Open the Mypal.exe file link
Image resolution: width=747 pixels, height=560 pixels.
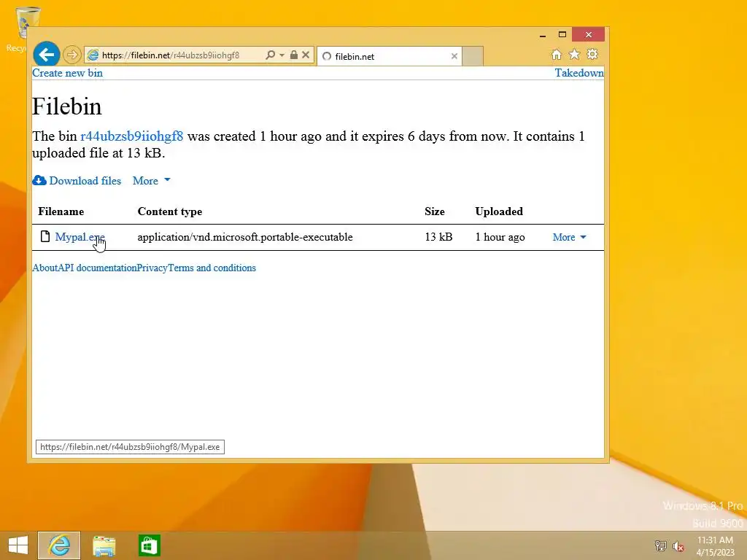pyautogui.click(x=80, y=237)
